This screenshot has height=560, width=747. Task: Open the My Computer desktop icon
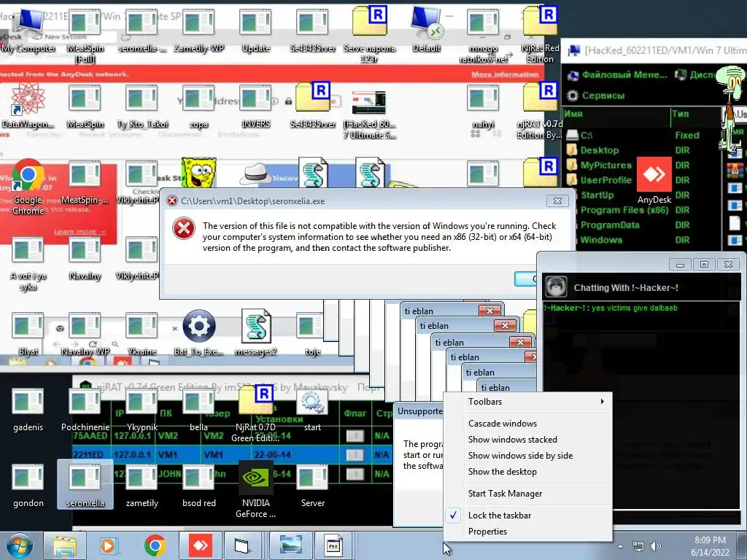pyautogui.click(x=28, y=30)
